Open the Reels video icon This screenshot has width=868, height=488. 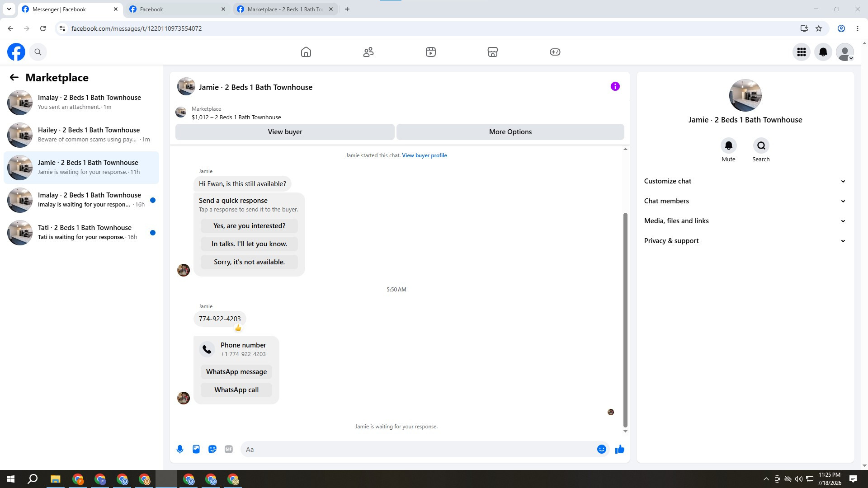[431, 52]
